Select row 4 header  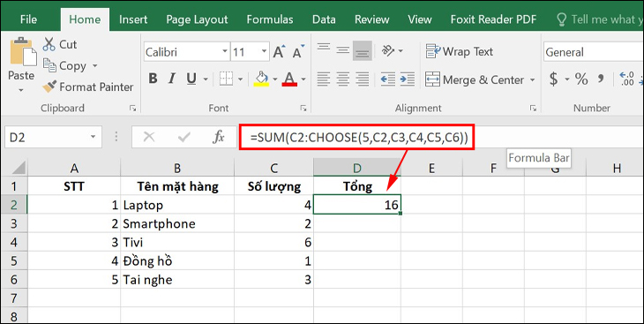click(14, 242)
